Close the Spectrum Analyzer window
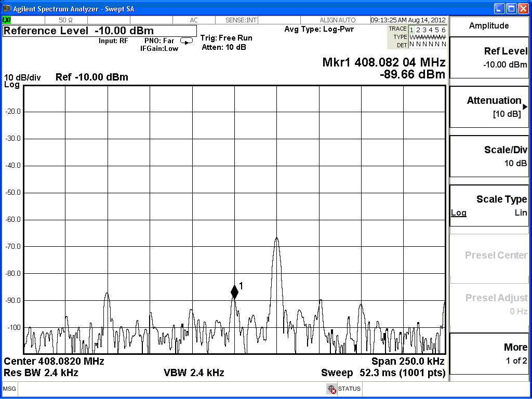Viewport: 532px width, 399px height. click(x=524, y=8)
